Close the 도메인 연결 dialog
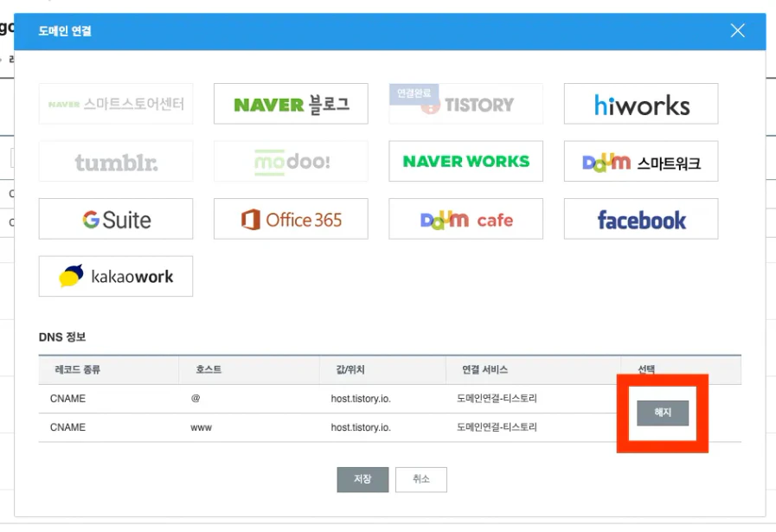 tap(737, 30)
